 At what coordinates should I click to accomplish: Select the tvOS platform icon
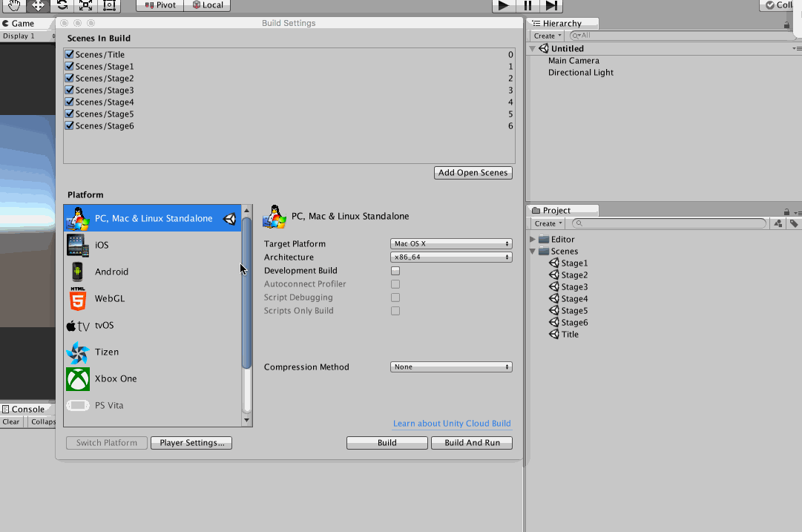point(78,325)
